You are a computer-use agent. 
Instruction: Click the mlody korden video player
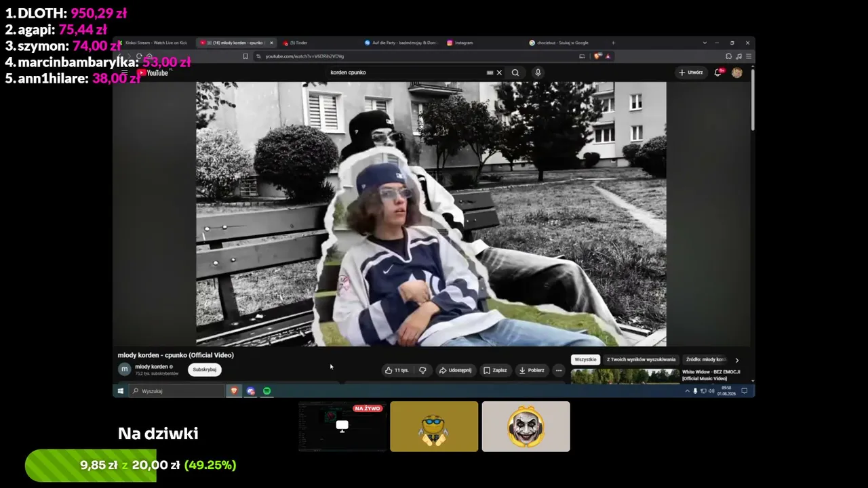(x=431, y=214)
